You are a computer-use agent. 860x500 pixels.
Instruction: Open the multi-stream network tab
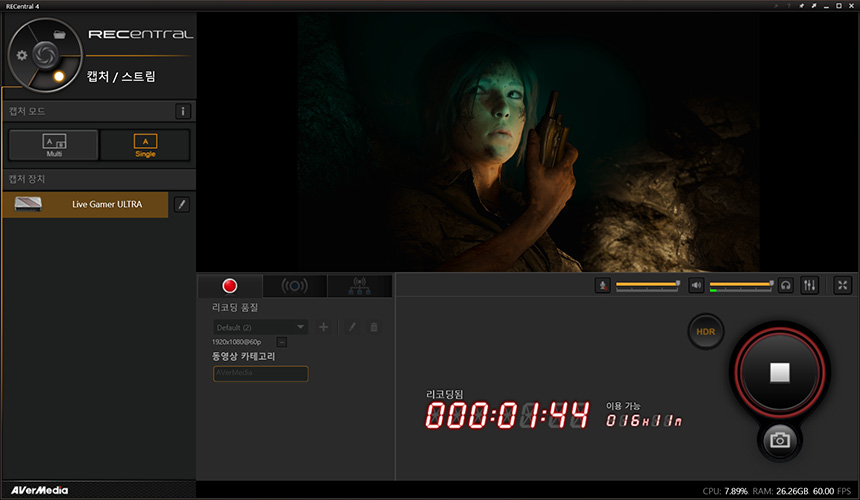click(x=359, y=286)
